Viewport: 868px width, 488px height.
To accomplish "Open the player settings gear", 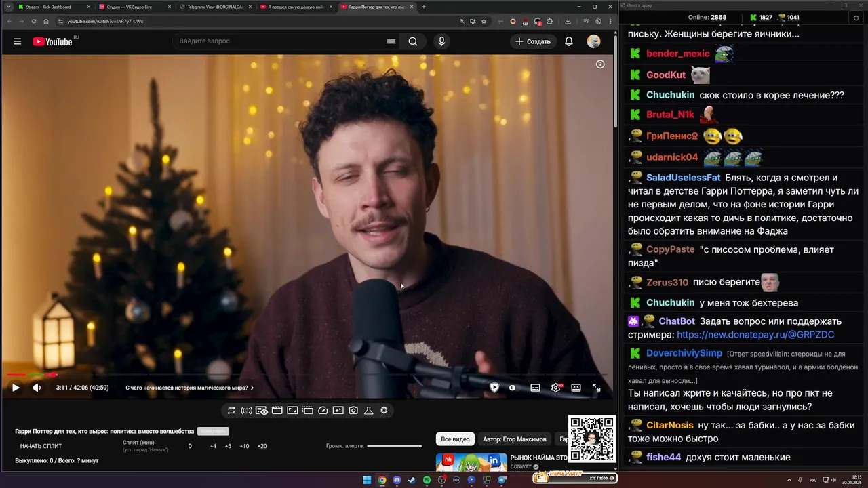I will point(556,388).
